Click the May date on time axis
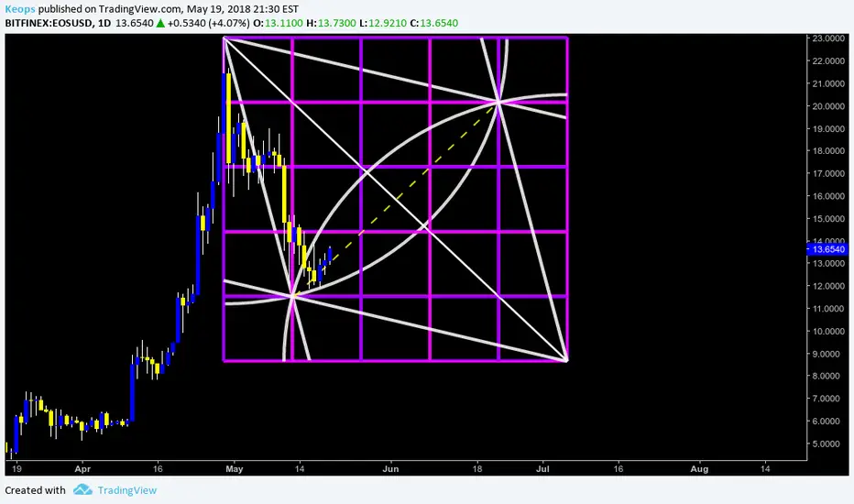This screenshot has width=854, height=504. pyautogui.click(x=235, y=468)
